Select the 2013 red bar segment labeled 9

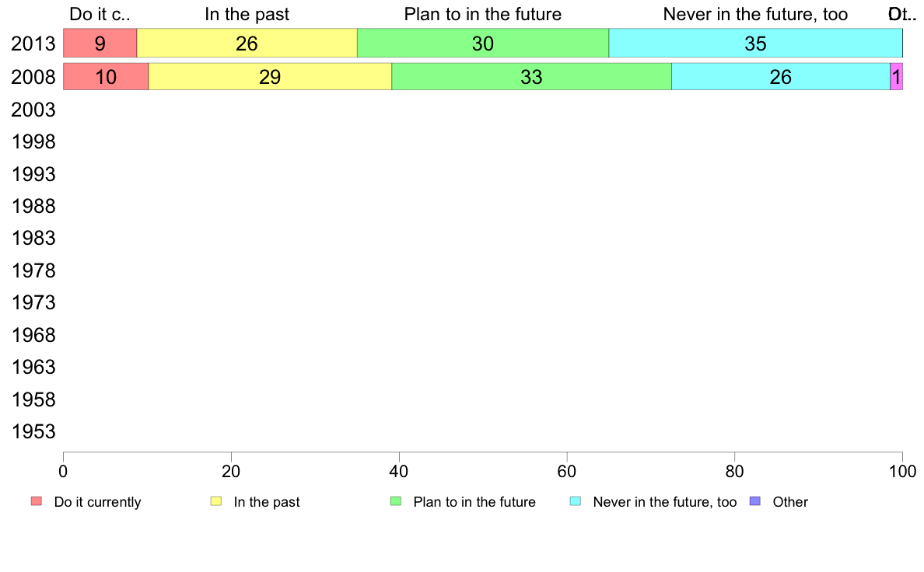(x=100, y=43)
